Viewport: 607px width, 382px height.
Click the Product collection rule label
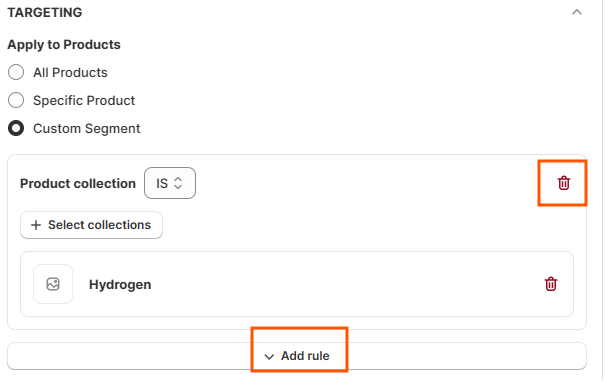point(78,183)
